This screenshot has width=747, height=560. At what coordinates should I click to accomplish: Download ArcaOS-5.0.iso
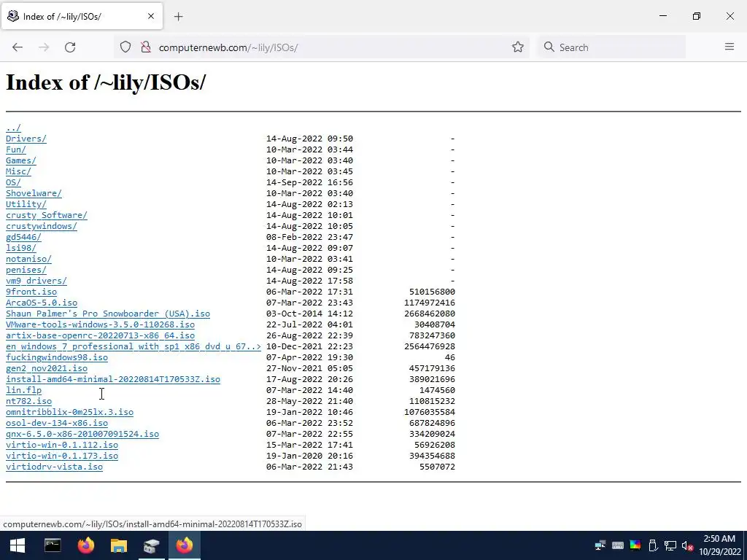click(x=42, y=303)
